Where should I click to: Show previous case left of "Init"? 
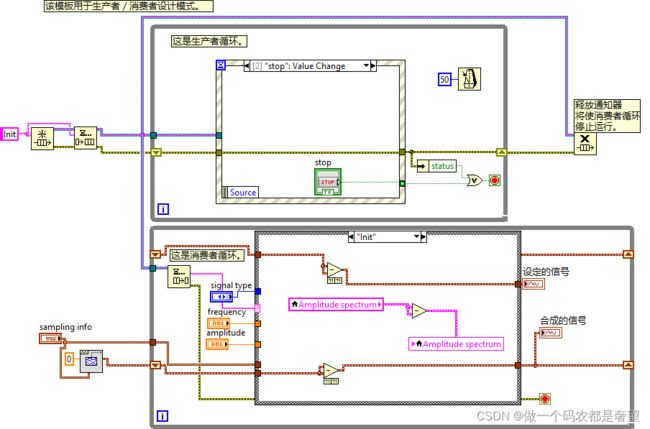click(352, 237)
